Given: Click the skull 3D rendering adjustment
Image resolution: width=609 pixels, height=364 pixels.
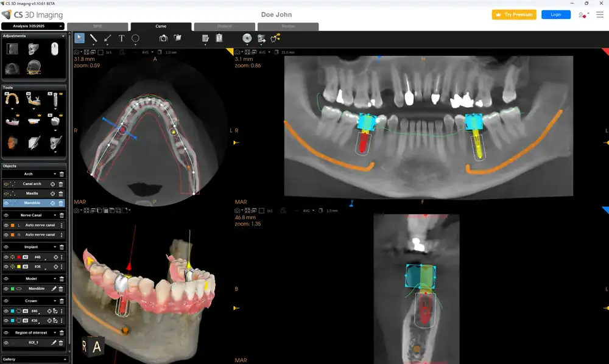Looking at the screenshot, I should 33,49.
